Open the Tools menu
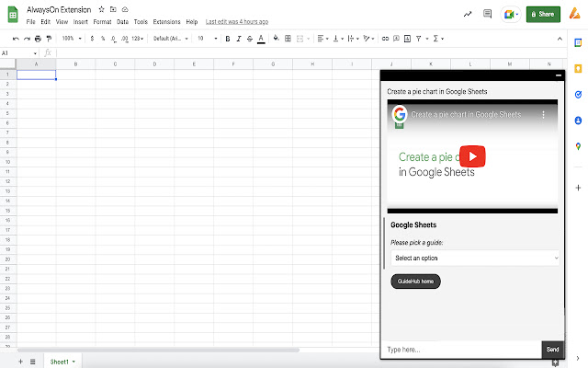 [141, 22]
